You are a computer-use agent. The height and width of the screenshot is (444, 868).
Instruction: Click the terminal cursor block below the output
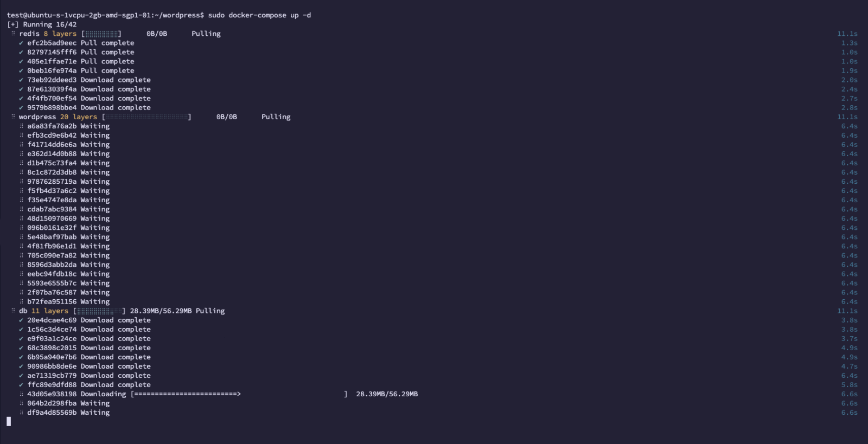(9, 421)
